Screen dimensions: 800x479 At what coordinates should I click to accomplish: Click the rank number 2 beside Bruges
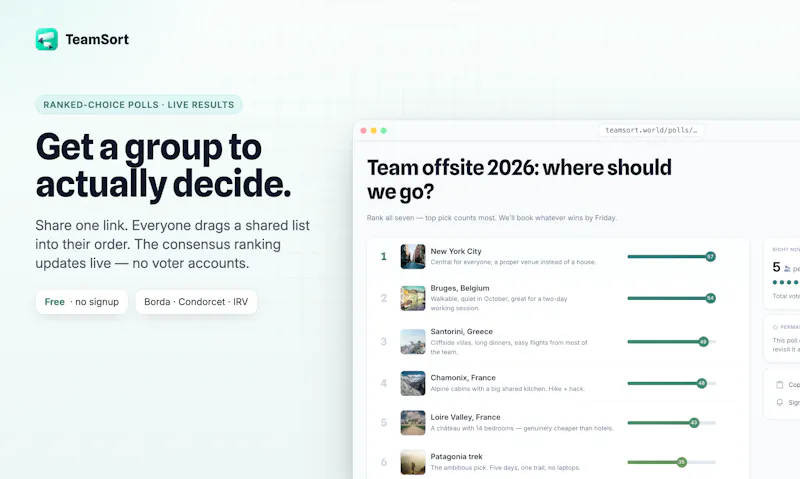point(384,298)
